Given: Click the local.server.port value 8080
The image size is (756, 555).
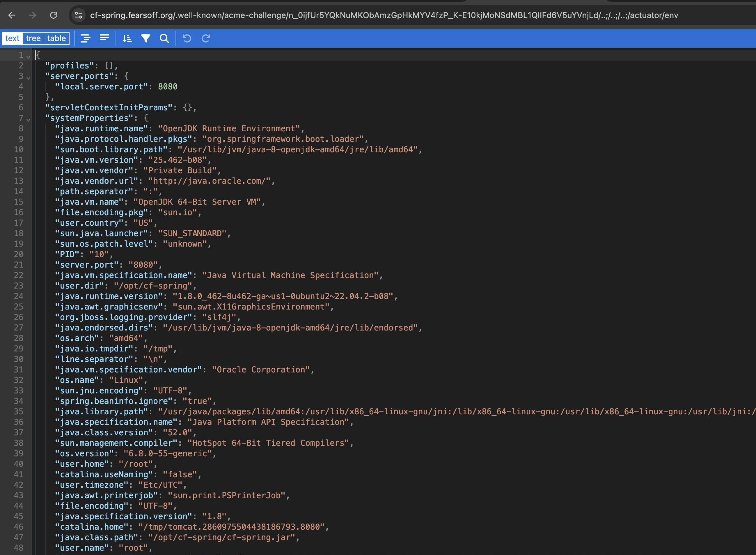Looking at the screenshot, I should point(168,87).
